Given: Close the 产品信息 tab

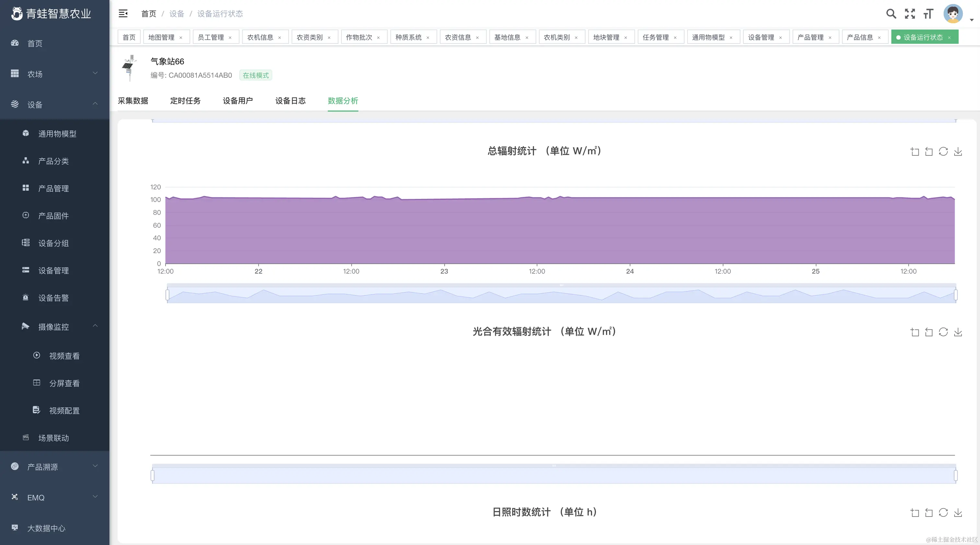Looking at the screenshot, I should point(879,37).
